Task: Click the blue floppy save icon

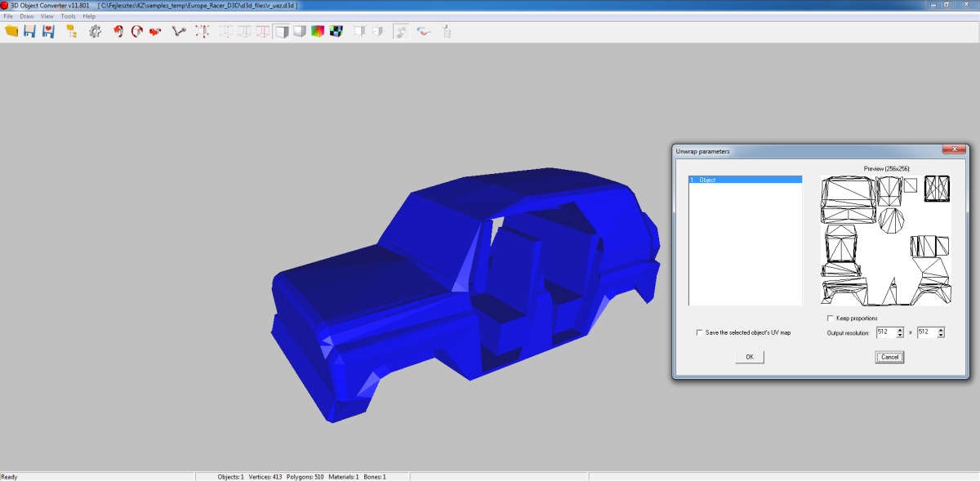Action: tap(29, 31)
